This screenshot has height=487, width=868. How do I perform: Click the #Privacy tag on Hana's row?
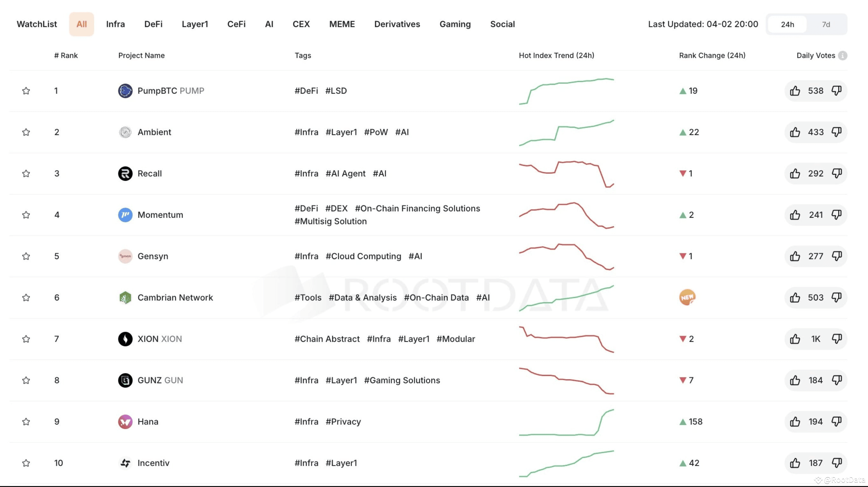[343, 422]
